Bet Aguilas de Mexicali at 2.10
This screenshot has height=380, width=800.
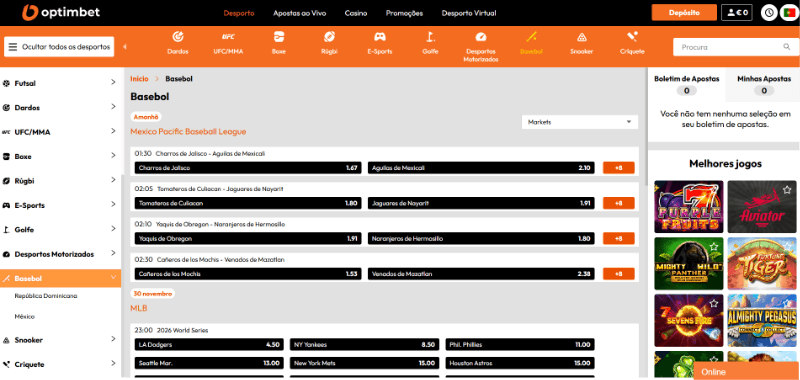481,168
